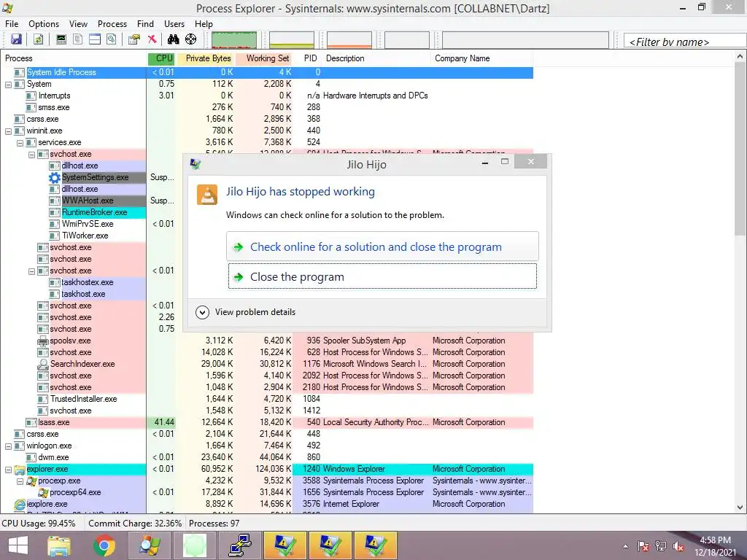Image resolution: width=747 pixels, height=560 pixels.
Task: Sort by the Working Set column header
Action: (x=264, y=58)
